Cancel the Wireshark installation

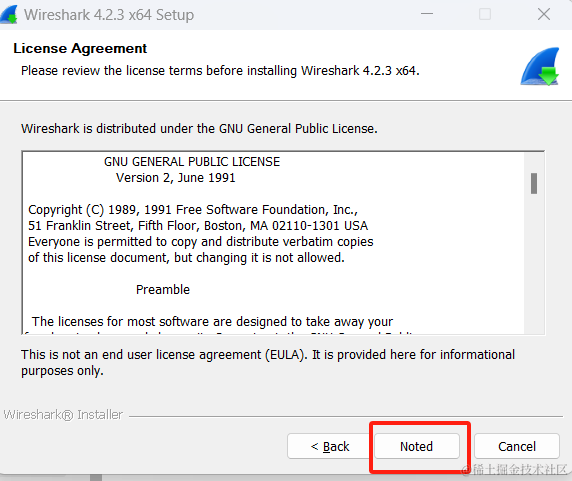(x=517, y=446)
